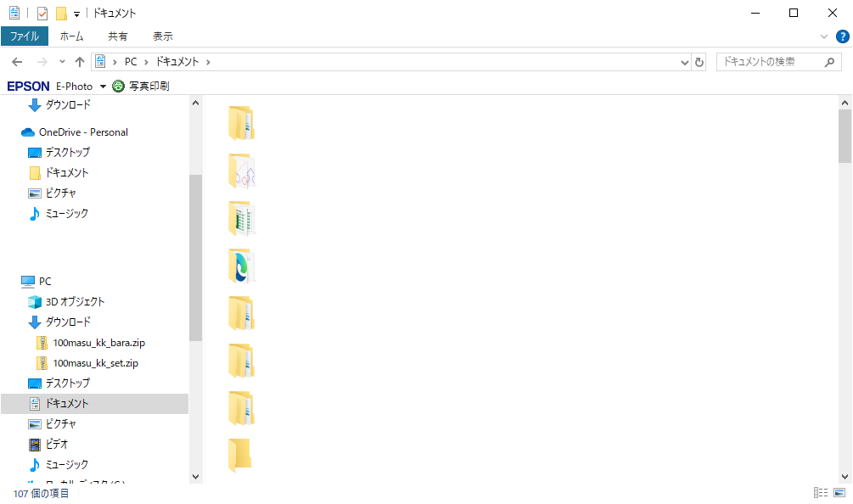Open the Customize Quick Access Toolbar dropdown

76,14
